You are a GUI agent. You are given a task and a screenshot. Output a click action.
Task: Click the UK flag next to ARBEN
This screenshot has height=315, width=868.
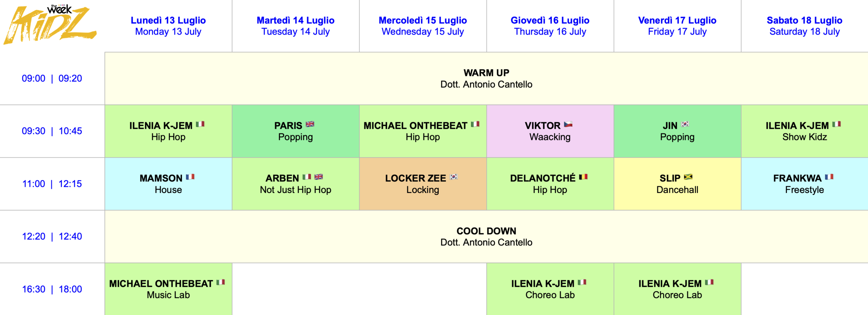coord(319,177)
